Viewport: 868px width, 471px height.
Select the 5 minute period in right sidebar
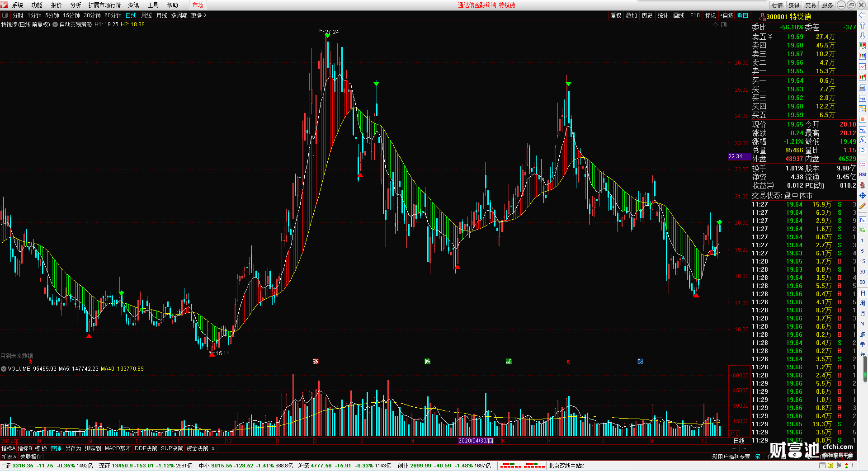862,251
